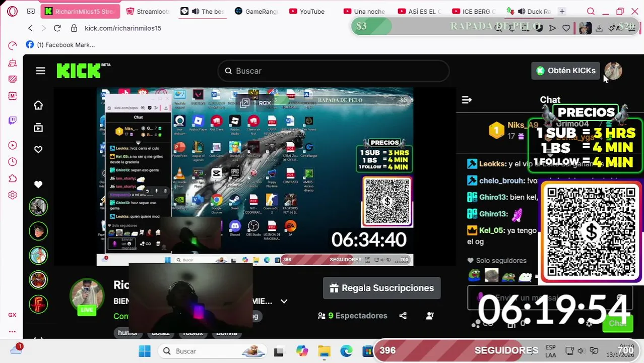Screen dimensions: 644x363
Task: Click the address bar URL
Action: (123, 28)
